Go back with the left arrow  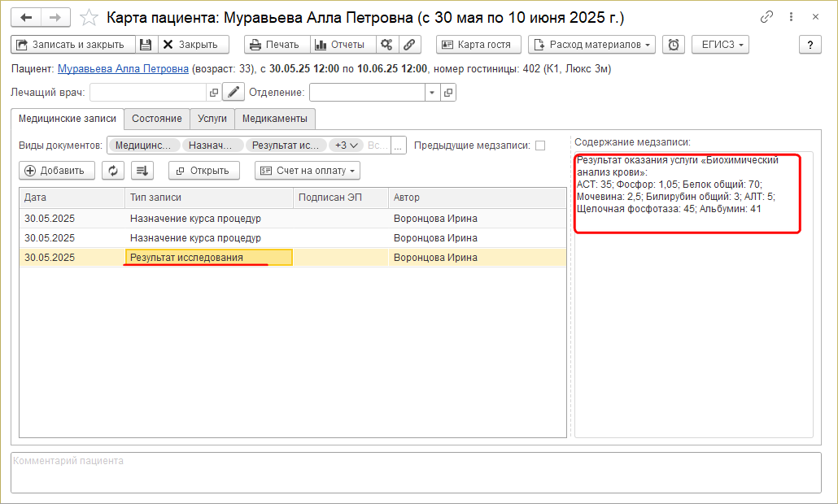(26, 18)
